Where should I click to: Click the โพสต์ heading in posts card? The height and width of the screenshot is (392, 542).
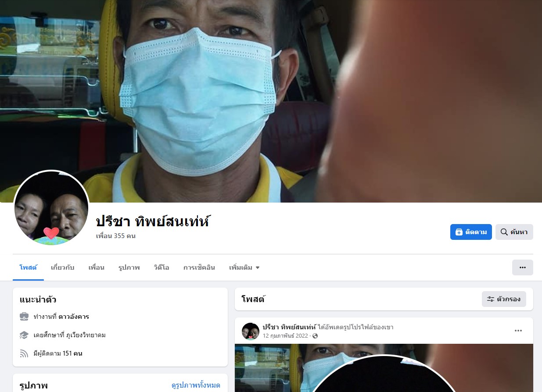(253, 299)
